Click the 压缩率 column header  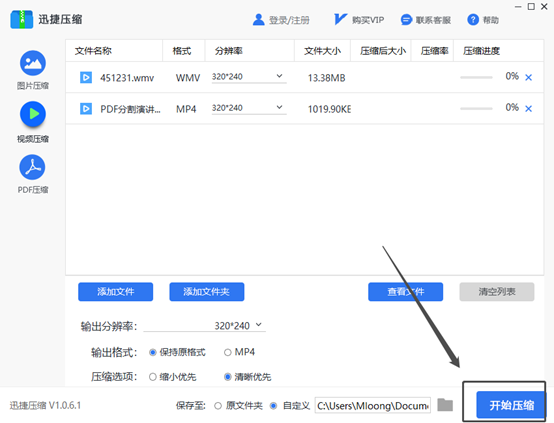pyautogui.click(x=434, y=51)
